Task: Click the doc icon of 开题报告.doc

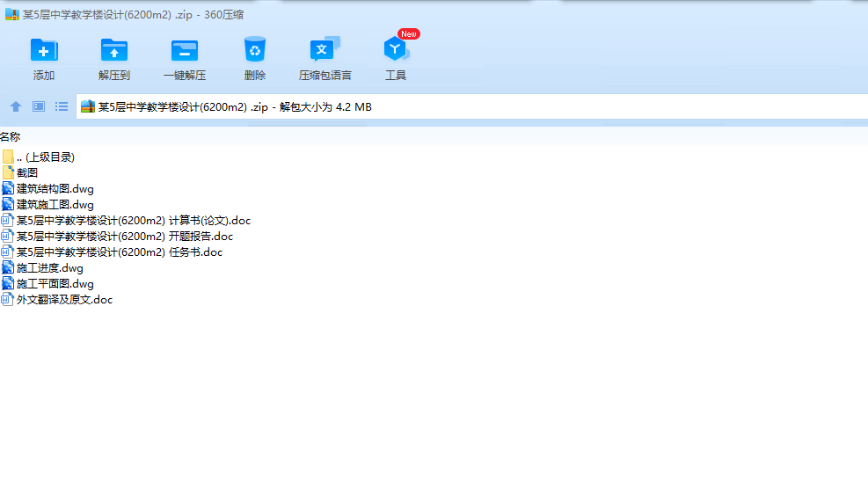Action: click(x=7, y=236)
